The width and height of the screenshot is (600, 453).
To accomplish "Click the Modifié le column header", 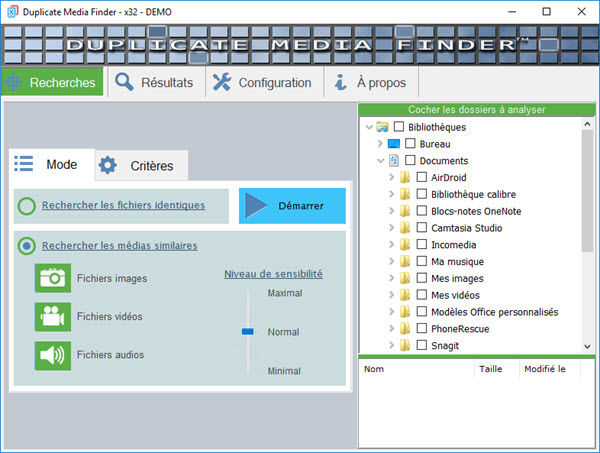I will 550,369.
